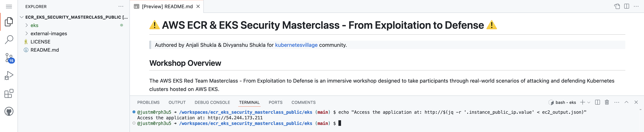
Task: Open the Search view
Action: point(9,40)
